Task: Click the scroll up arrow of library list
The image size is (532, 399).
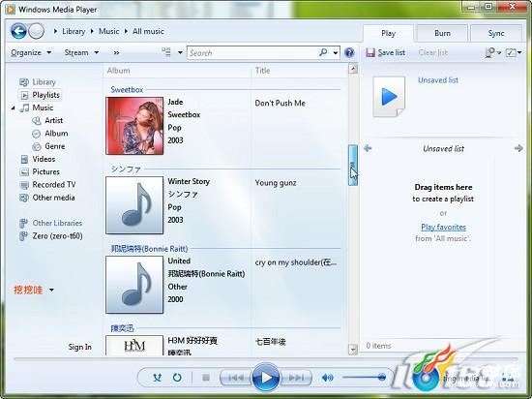Action: tap(353, 69)
